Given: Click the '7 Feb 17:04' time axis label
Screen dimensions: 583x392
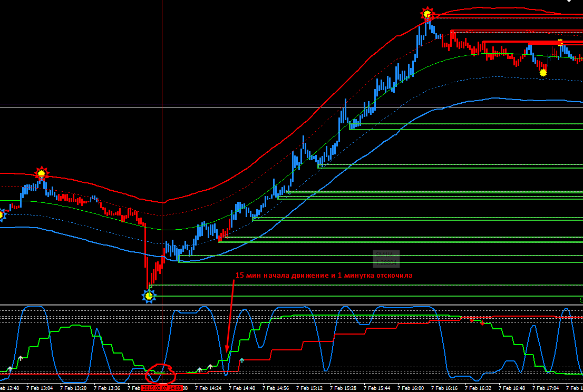Looking at the screenshot, I should click(x=546, y=388).
